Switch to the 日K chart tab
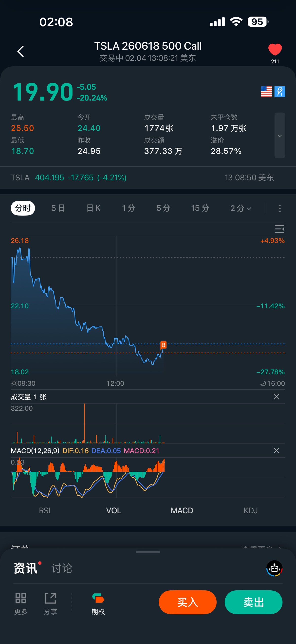The height and width of the screenshot is (644, 296). coord(93,208)
